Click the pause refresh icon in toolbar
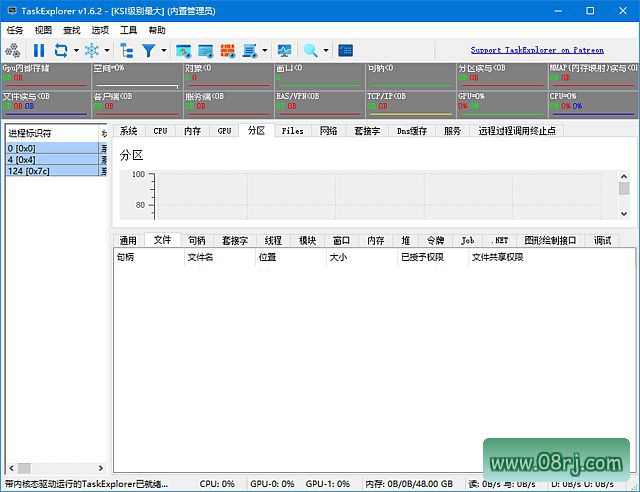This screenshot has height=492, width=640. coord(39,50)
